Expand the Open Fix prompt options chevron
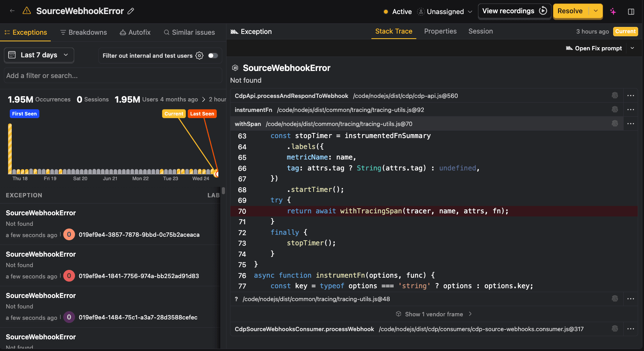This screenshot has width=644, height=351. click(x=632, y=48)
